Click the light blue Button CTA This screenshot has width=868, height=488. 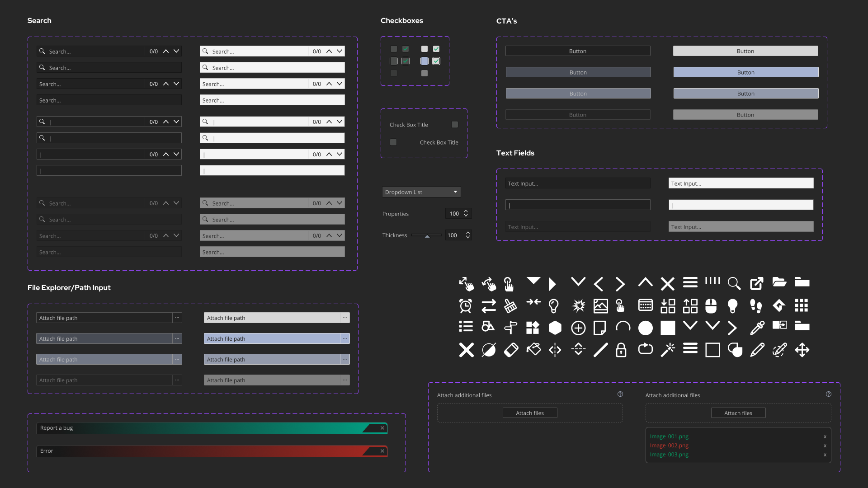click(745, 72)
